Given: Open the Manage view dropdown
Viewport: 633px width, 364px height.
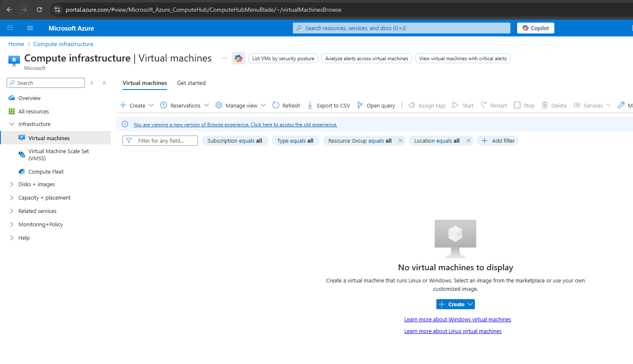Looking at the screenshot, I should pos(241,105).
